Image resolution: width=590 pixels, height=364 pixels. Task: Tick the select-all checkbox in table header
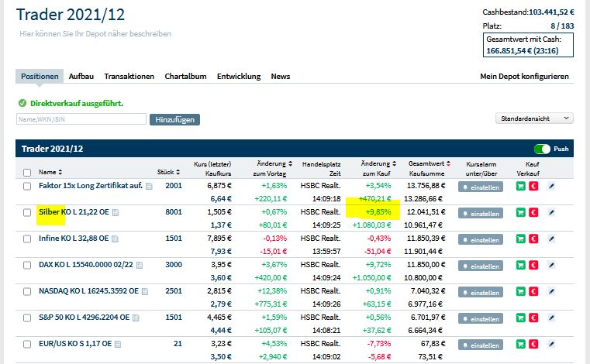pyautogui.click(x=28, y=172)
